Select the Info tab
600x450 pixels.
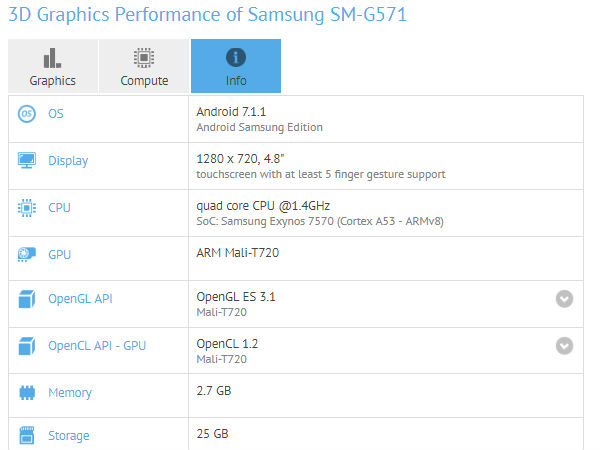coord(236,66)
